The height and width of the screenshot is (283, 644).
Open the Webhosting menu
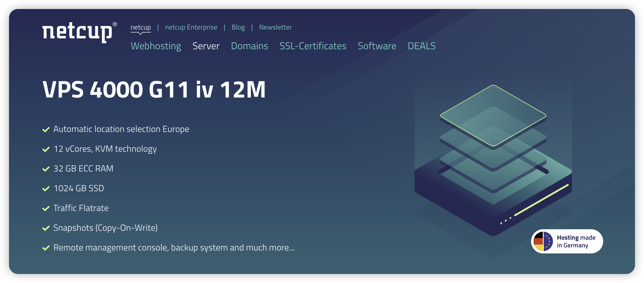pos(156,46)
